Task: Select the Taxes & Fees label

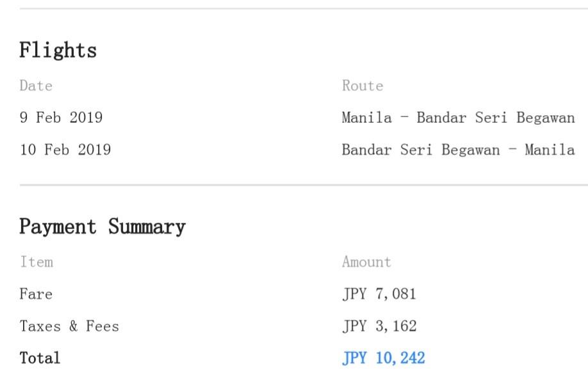Action: coord(69,326)
